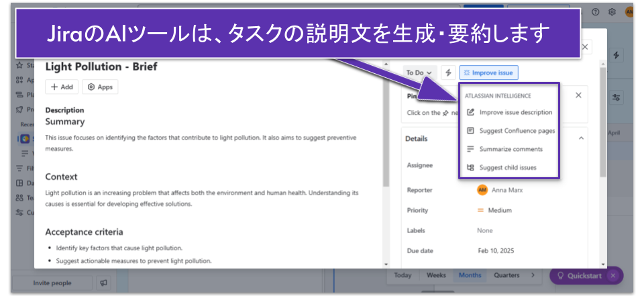Viewport: 644px width, 296px height.
Task: Click the megaphone feedback icon
Action: coord(104,283)
